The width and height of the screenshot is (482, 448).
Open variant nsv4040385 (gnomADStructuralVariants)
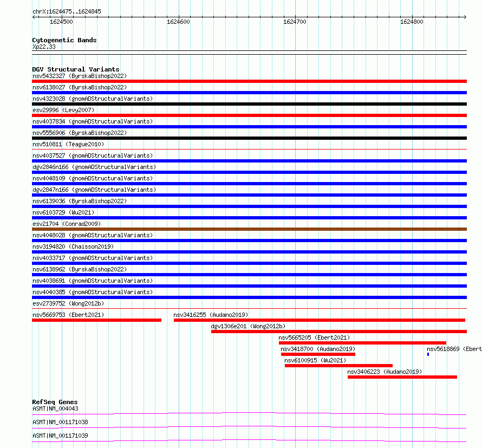tap(93, 292)
